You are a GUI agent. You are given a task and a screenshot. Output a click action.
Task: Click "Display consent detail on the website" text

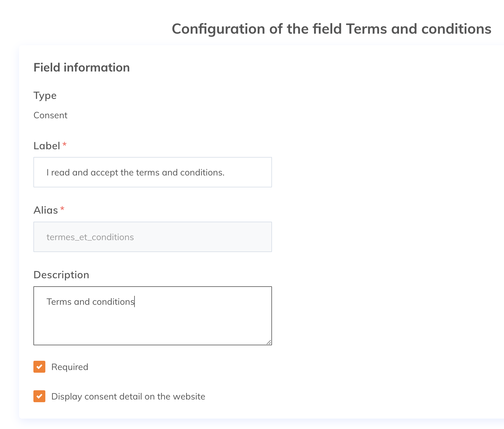tap(128, 397)
